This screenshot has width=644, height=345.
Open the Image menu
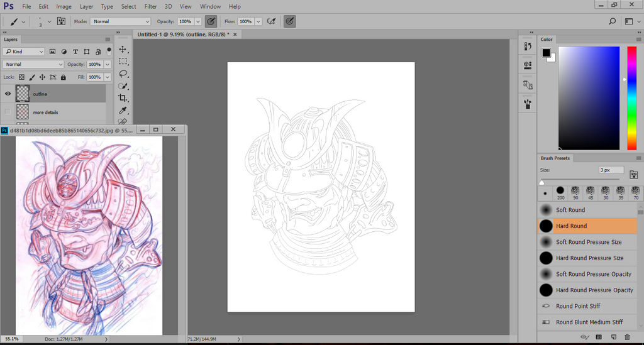click(x=64, y=6)
